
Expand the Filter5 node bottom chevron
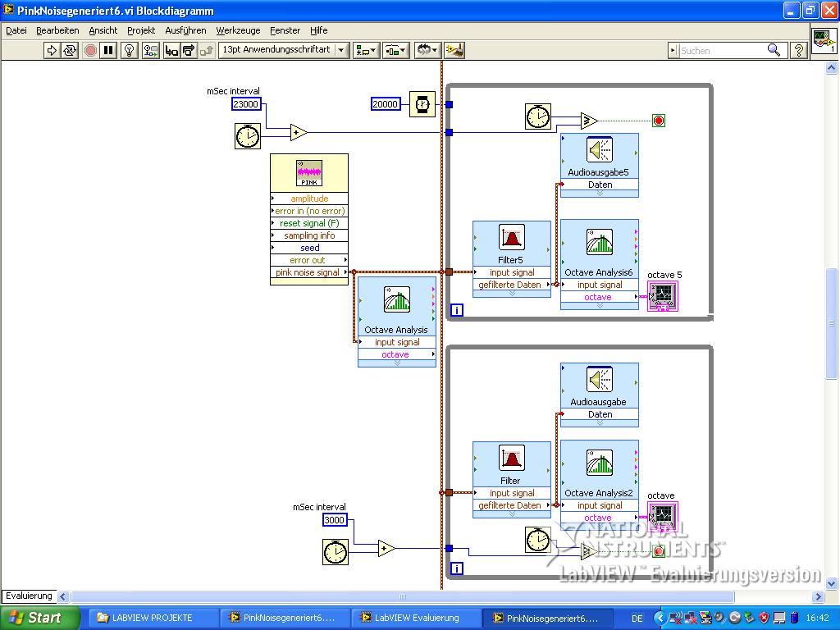(x=512, y=294)
